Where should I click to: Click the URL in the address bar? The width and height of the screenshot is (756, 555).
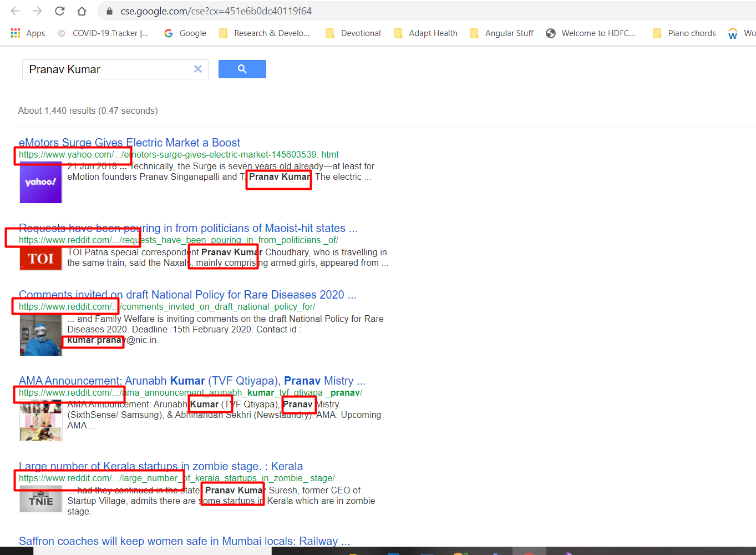(x=216, y=11)
